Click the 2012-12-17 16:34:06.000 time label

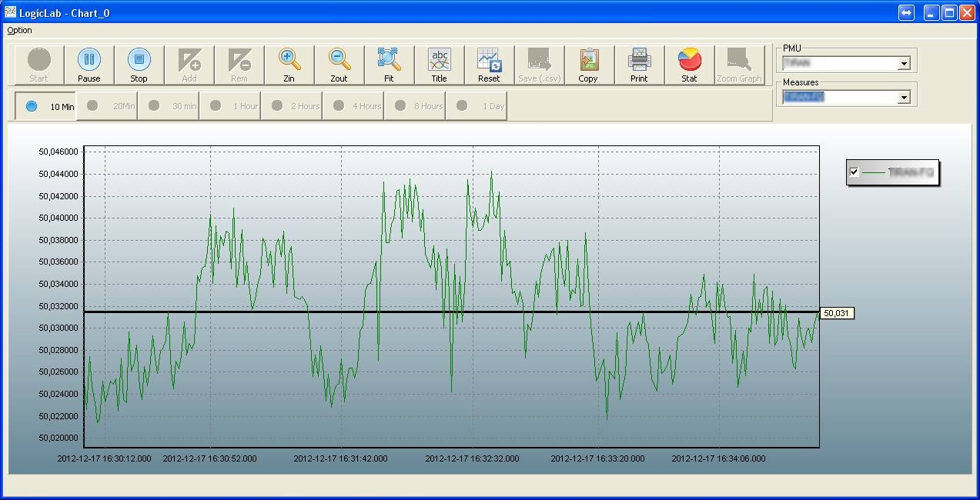(718, 458)
